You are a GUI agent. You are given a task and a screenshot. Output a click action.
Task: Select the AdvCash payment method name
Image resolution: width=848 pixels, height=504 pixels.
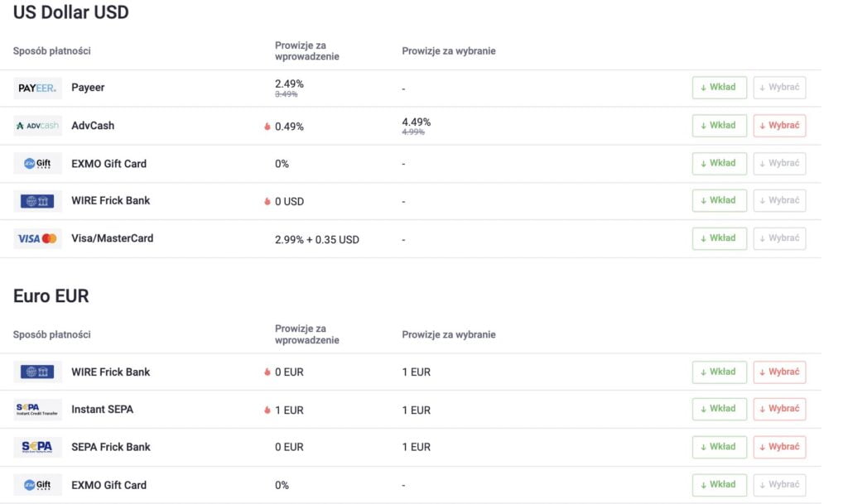click(x=93, y=125)
